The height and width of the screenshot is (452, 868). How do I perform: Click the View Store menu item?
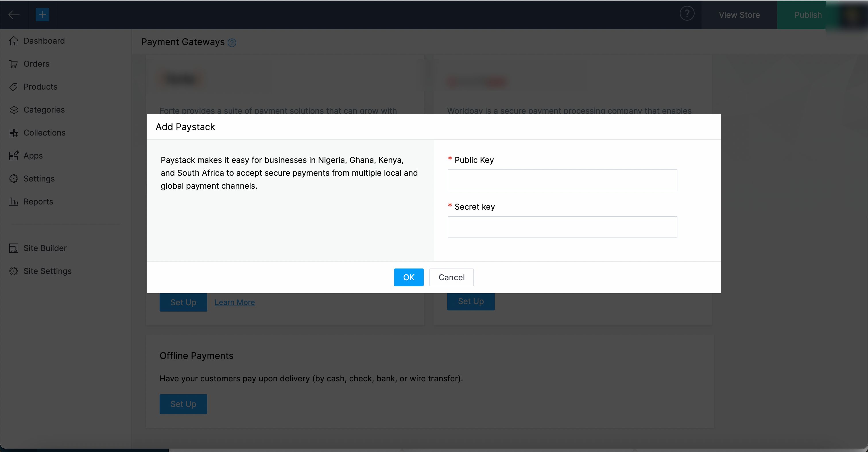[739, 14]
